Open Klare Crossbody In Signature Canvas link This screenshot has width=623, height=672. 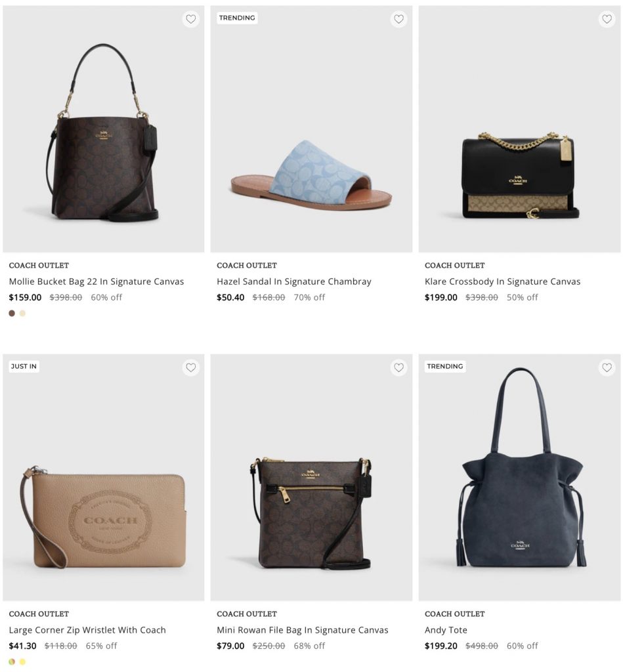tap(502, 282)
